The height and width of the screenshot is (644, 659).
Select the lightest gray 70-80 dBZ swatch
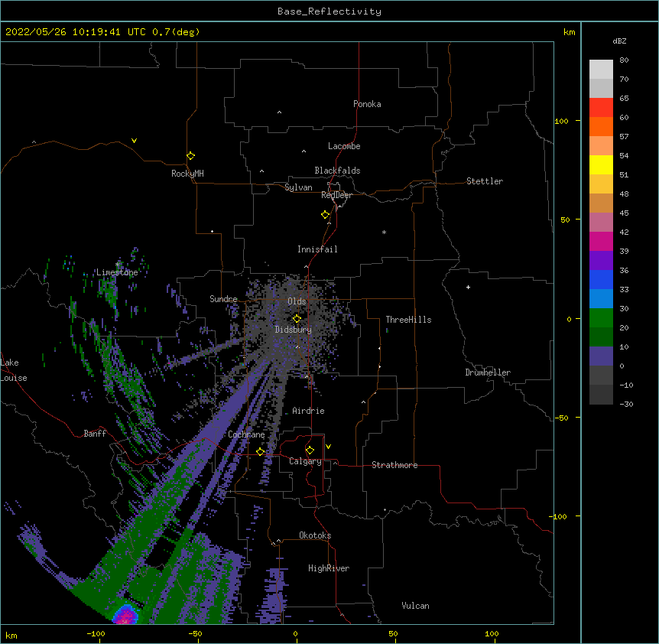601,69
